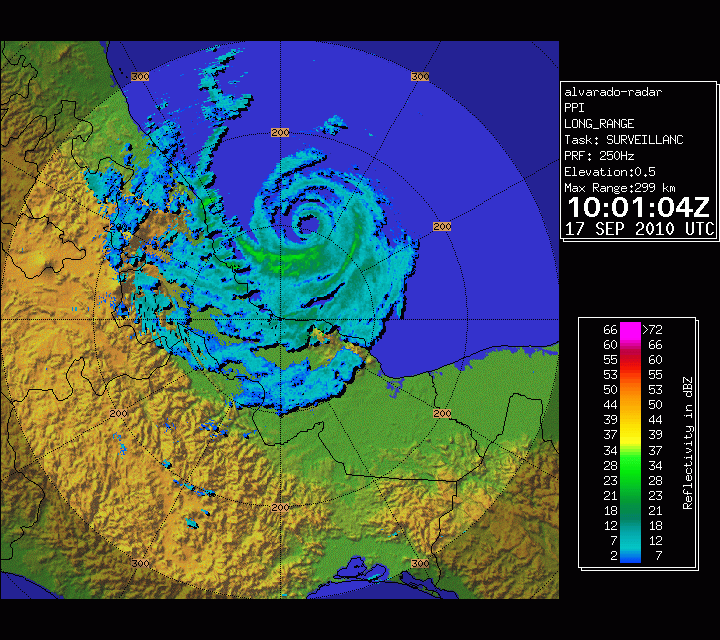Click the "200" range label due north of radar
The width and height of the screenshot is (720, 640).
(280, 133)
